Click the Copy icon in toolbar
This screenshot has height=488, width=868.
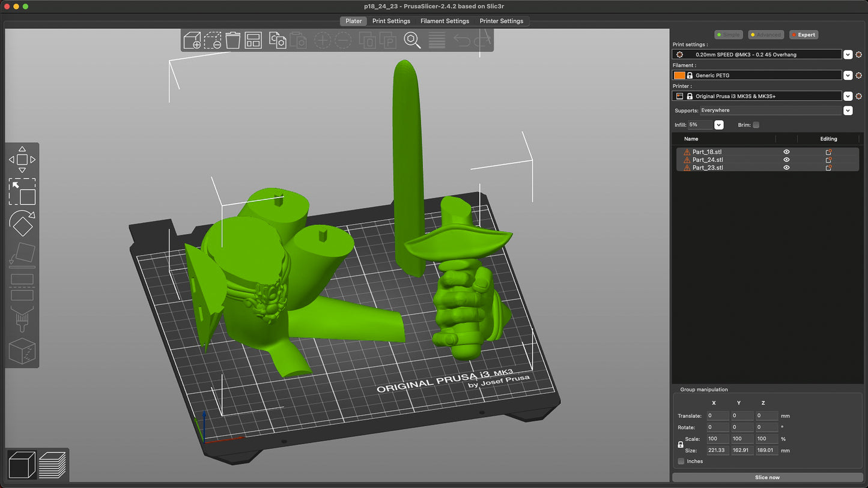[278, 40]
